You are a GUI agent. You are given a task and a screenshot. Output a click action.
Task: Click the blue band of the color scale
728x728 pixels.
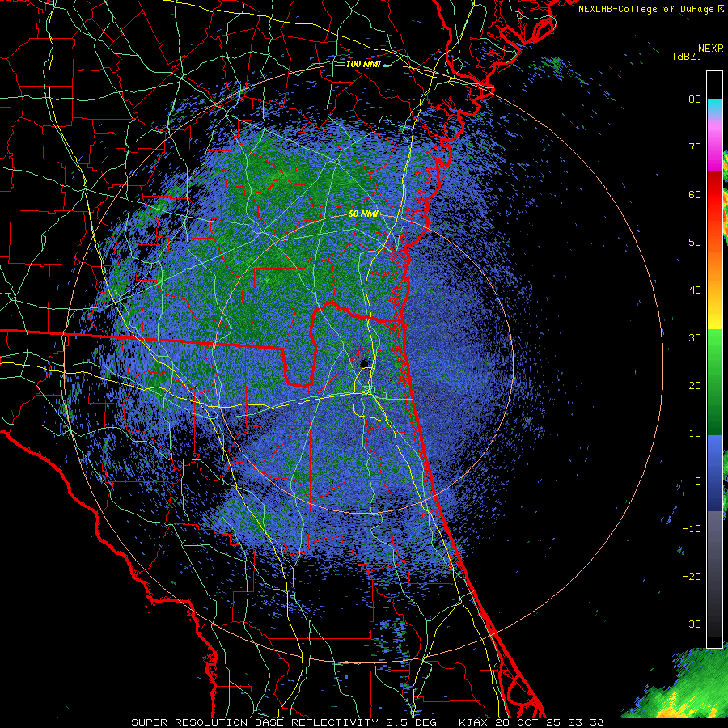point(714,472)
